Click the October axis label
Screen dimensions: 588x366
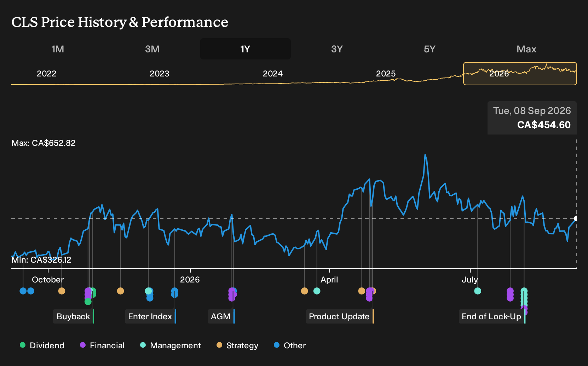(x=48, y=280)
